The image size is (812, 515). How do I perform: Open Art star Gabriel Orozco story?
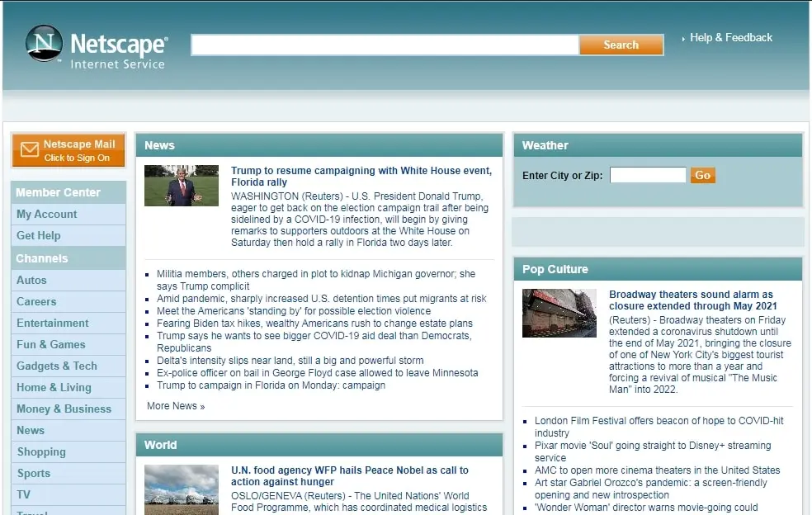tap(651, 489)
